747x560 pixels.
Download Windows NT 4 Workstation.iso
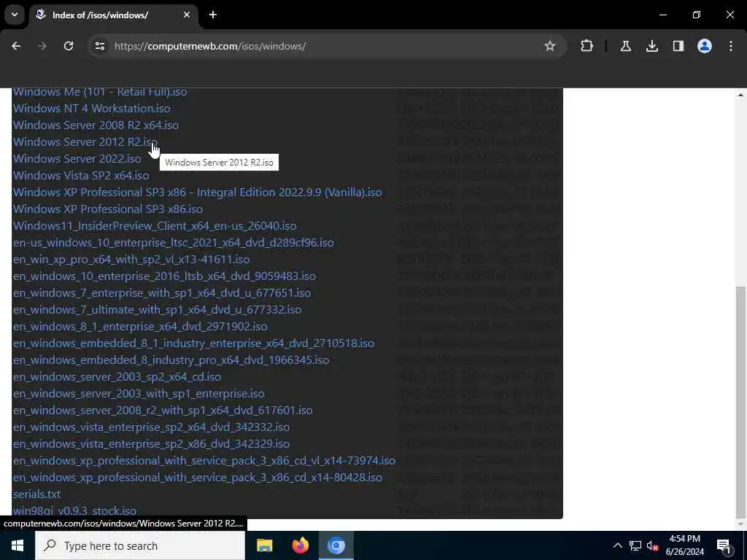pyautogui.click(x=91, y=109)
